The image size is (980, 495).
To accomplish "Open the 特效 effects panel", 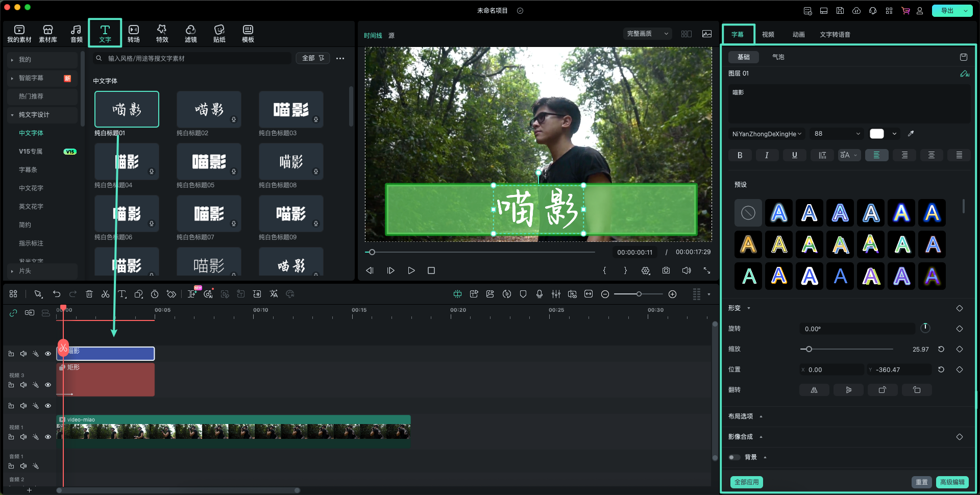I will tap(162, 34).
